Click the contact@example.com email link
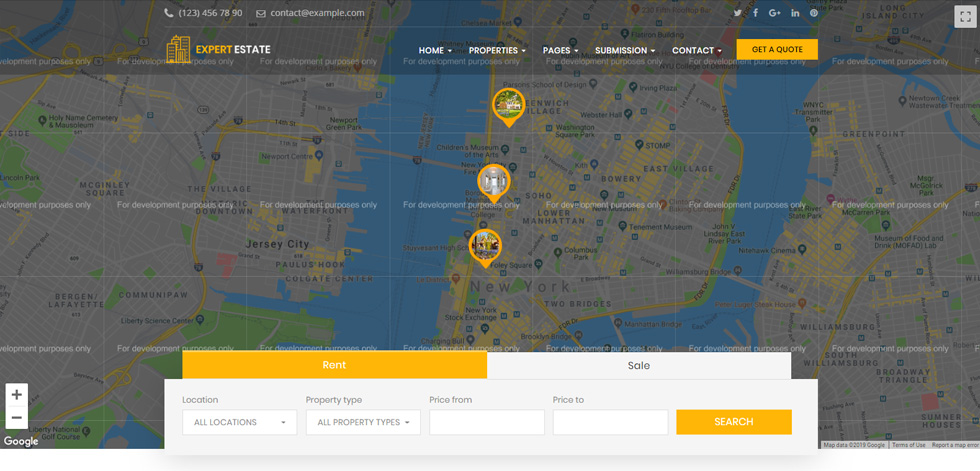This screenshot has width=980, height=471. [x=318, y=12]
